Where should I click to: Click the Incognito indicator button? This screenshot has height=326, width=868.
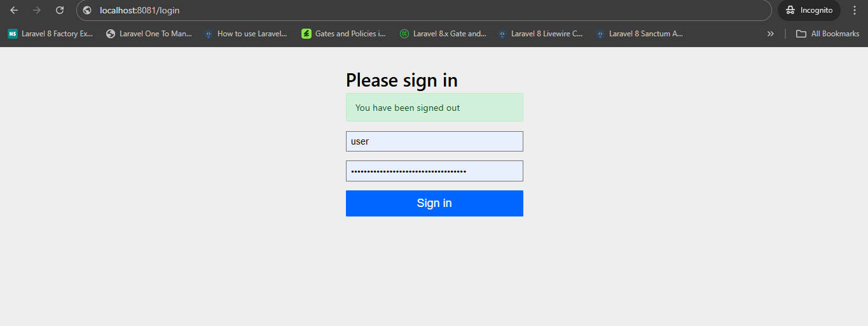(809, 10)
